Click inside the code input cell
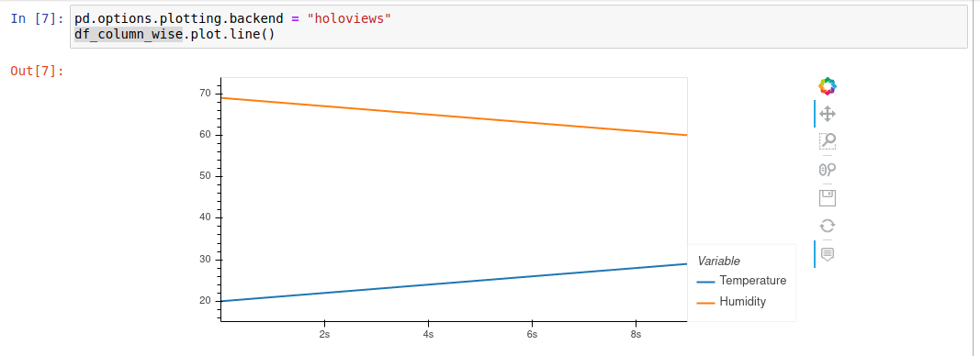 (519, 27)
